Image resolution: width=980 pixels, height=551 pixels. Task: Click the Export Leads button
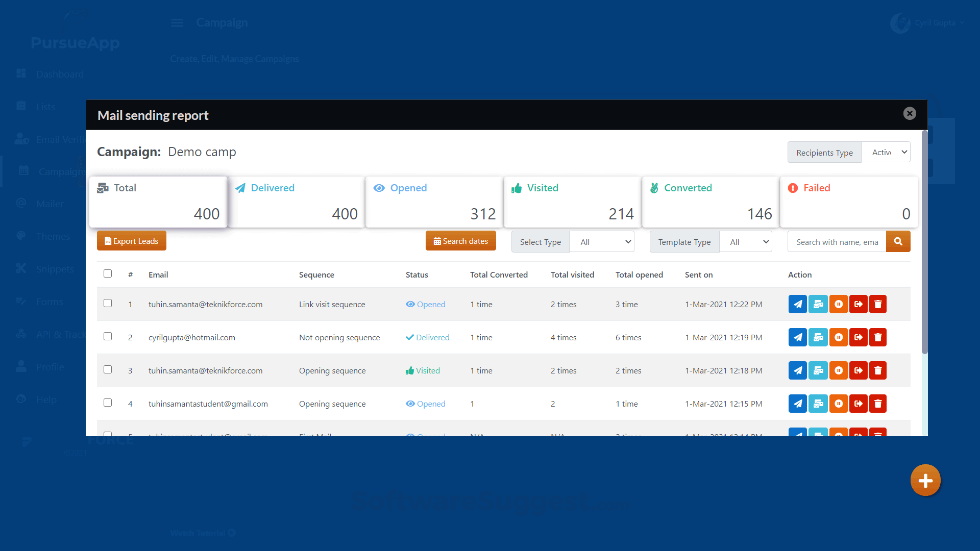click(x=132, y=241)
